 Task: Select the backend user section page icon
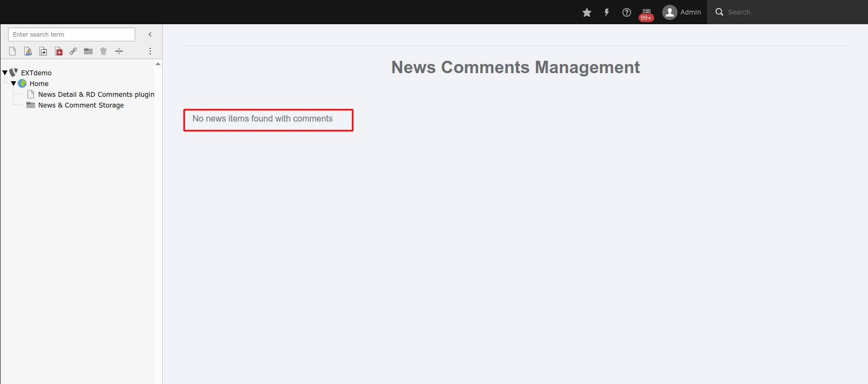click(x=28, y=51)
